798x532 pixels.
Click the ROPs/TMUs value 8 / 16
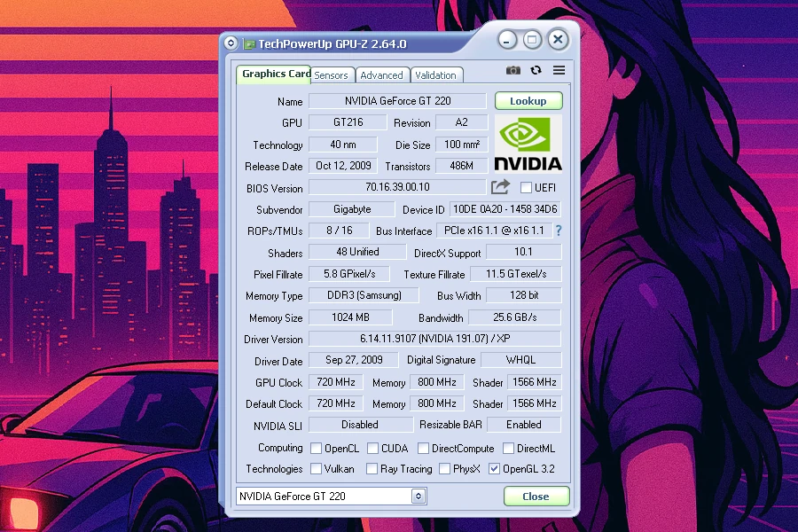339,231
